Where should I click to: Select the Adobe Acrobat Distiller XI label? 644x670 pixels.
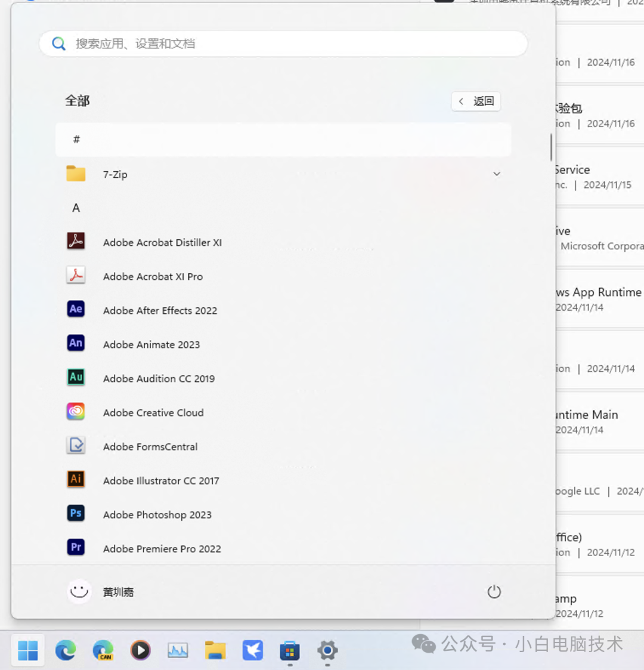162,243
